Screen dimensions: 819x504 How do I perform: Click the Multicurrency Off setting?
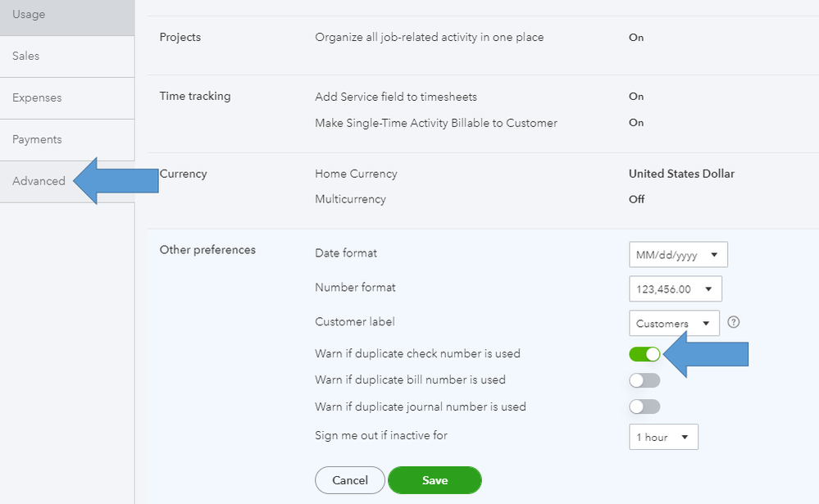(636, 199)
